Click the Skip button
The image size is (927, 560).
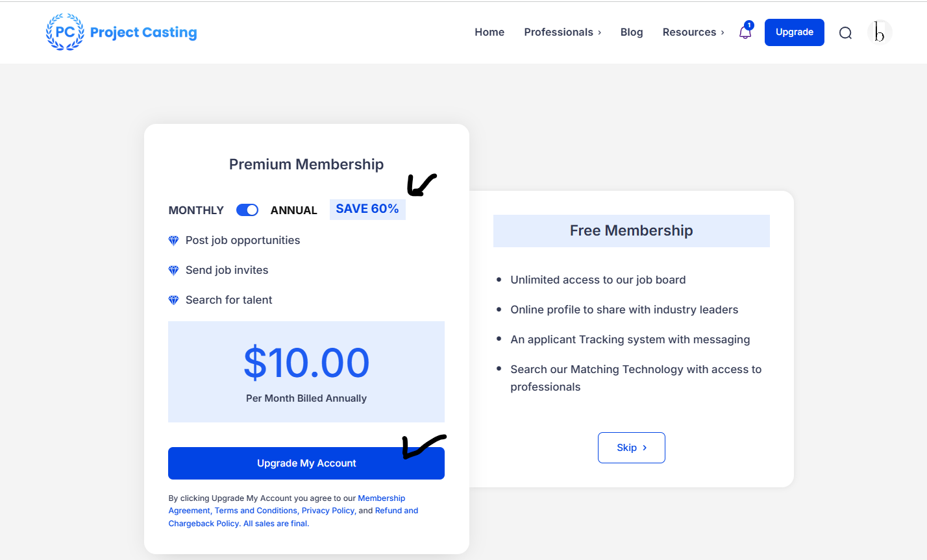[x=631, y=448]
